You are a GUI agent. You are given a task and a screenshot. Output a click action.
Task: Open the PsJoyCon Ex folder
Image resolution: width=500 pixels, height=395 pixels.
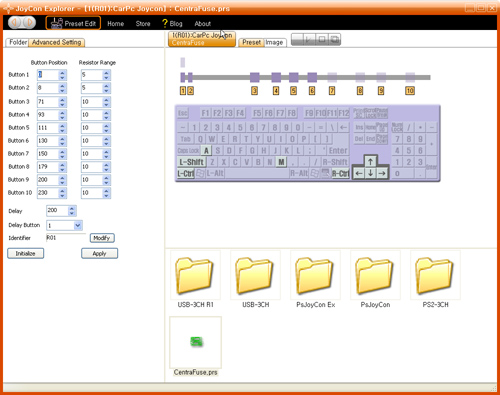315,279
